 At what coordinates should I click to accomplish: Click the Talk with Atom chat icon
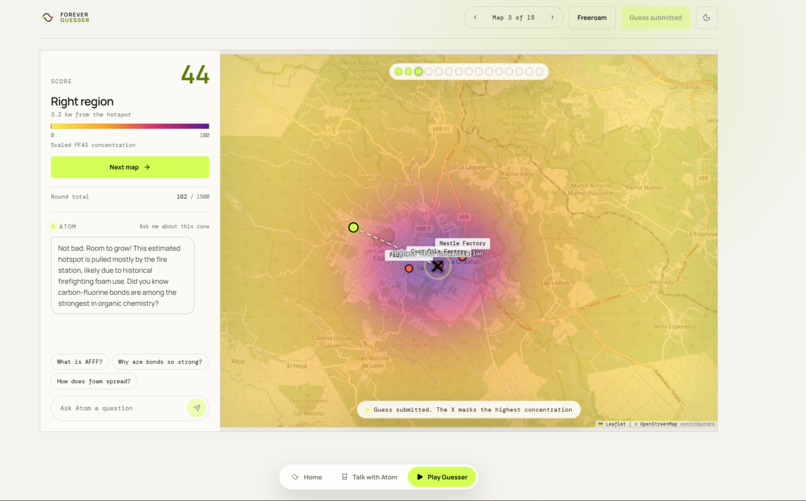(344, 477)
